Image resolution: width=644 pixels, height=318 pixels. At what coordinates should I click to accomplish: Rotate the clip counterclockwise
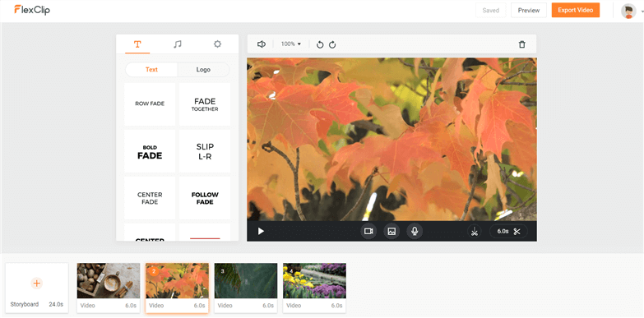(x=320, y=44)
